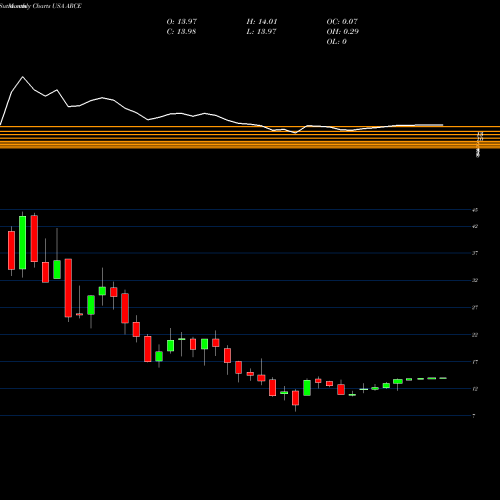Click the OC: 0.07 reading

point(342,22)
